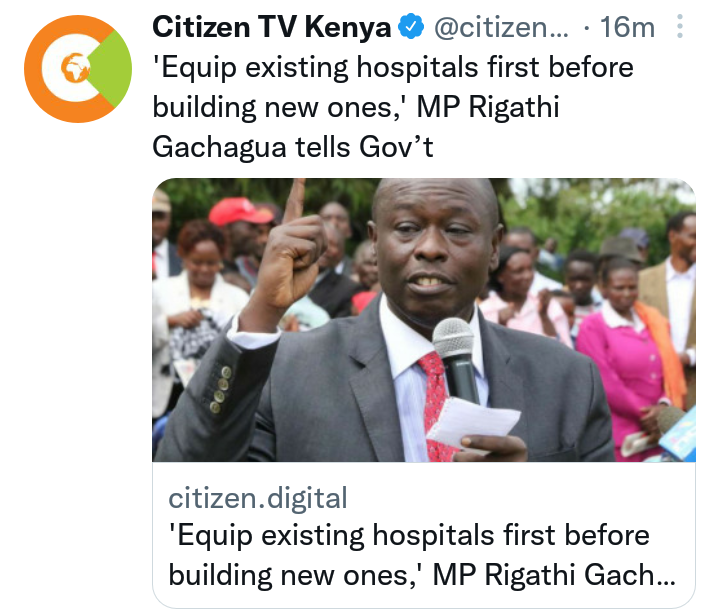Viewport: 714px width, 612px height.
Task: Open the three-dot more options menu
Action: tap(679, 26)
